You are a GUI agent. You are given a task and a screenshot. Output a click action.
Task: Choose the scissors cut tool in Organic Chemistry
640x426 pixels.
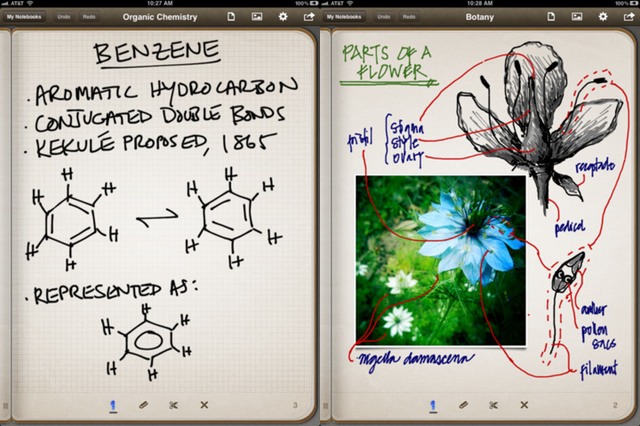point(173,405)
